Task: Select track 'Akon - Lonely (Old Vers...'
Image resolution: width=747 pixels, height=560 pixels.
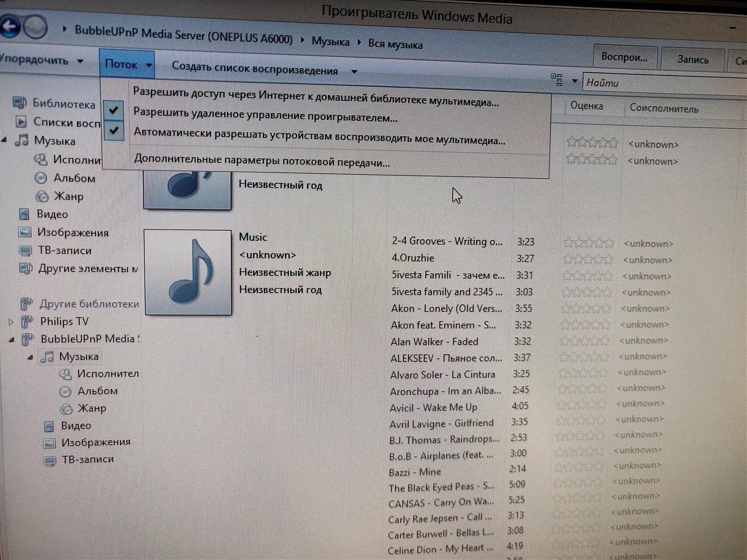Action: (446, 308)
